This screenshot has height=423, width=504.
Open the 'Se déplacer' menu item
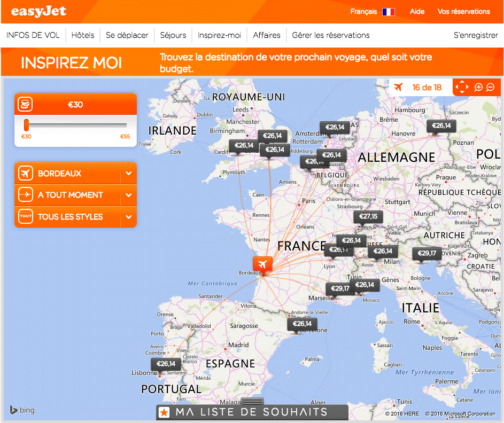pyautogui.click(x=127, y=35)
